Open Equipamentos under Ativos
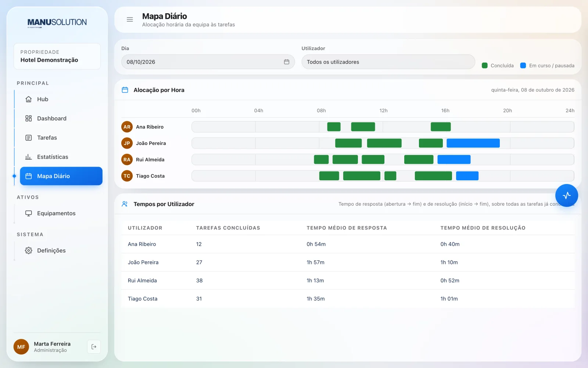Image resolution: width=588 pixels, height=368 pixels. 61,213
